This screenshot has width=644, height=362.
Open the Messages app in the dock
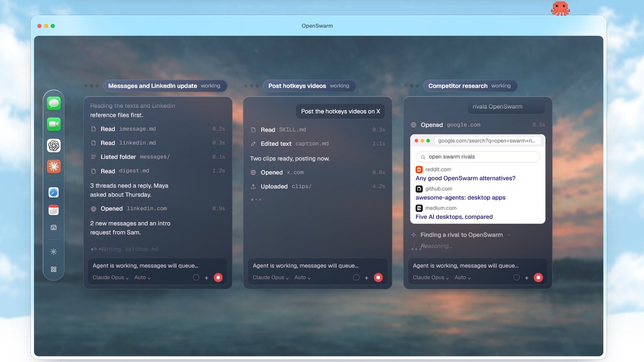coord(54,103)
